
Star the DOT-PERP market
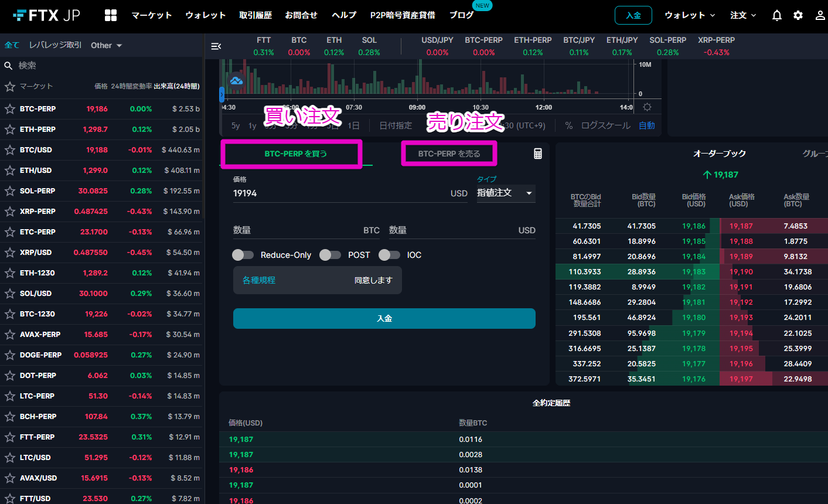tap(9, 376)
